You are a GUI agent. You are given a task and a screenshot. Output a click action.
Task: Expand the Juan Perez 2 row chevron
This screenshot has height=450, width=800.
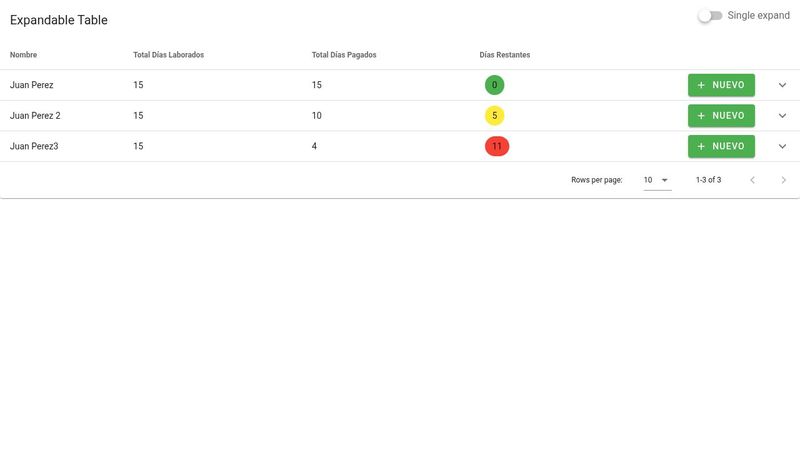point(782,116)
